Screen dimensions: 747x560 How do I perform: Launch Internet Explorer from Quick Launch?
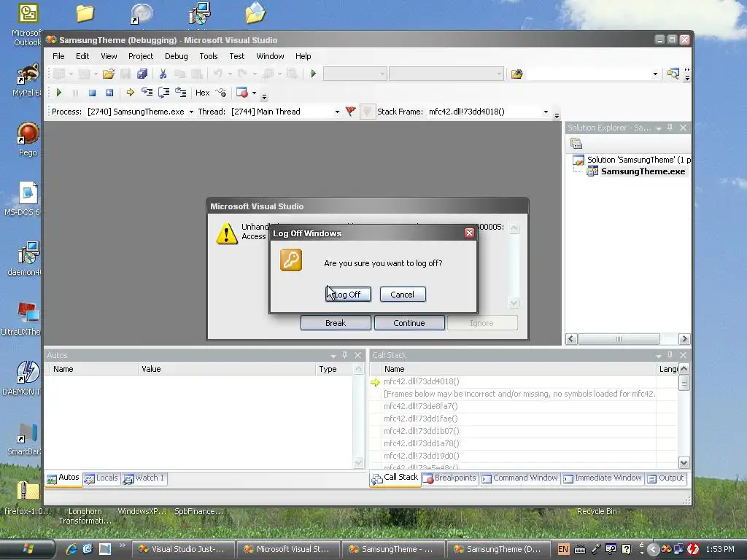tap(71, 549)
